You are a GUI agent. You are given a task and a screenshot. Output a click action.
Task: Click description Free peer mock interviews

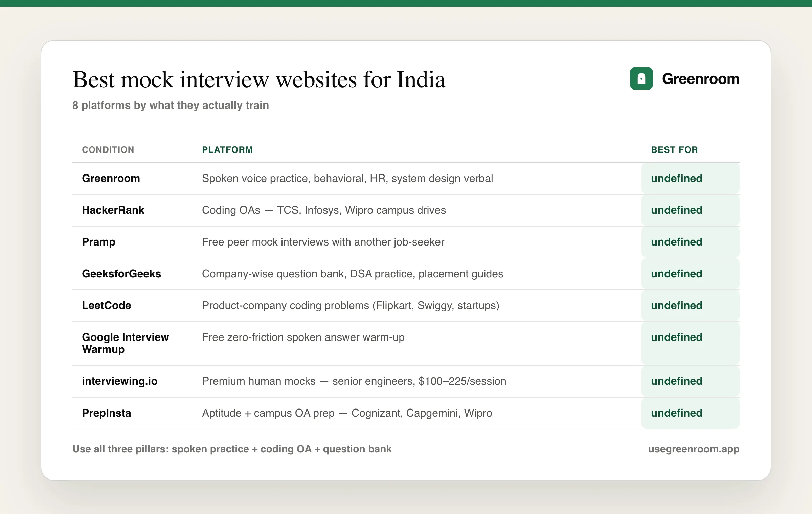(x=323, y=242)
